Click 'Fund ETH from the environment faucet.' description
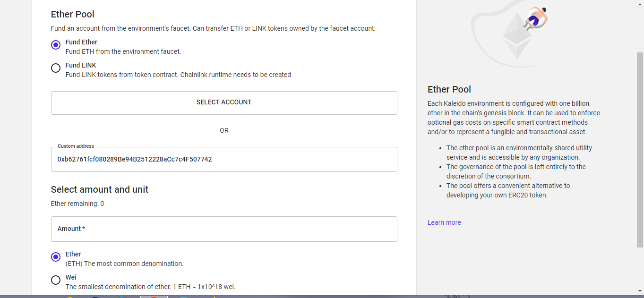The image size is (644, 298). click(123, 51)
